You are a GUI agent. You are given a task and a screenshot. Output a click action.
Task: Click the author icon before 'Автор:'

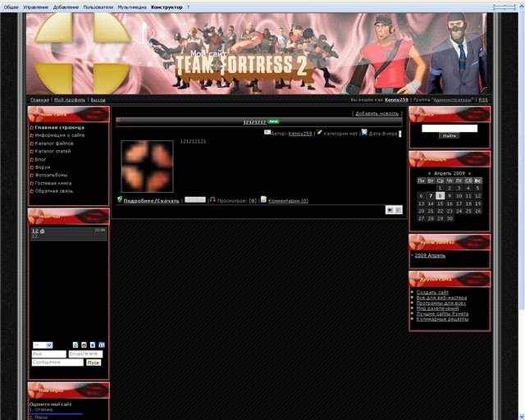tap(267, 132)
